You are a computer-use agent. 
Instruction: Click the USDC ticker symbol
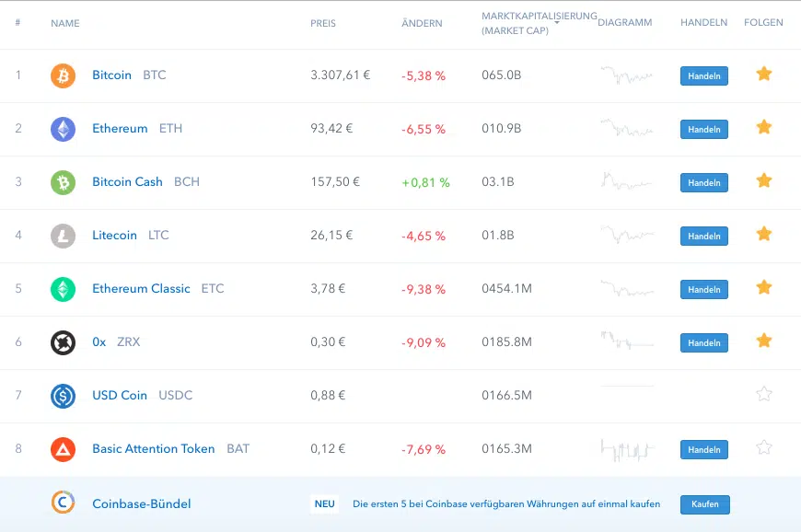(x=175, y=395)
